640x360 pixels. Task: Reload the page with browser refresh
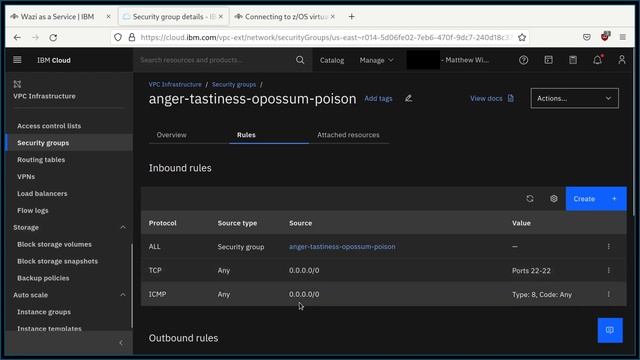[x=53, y=38]
